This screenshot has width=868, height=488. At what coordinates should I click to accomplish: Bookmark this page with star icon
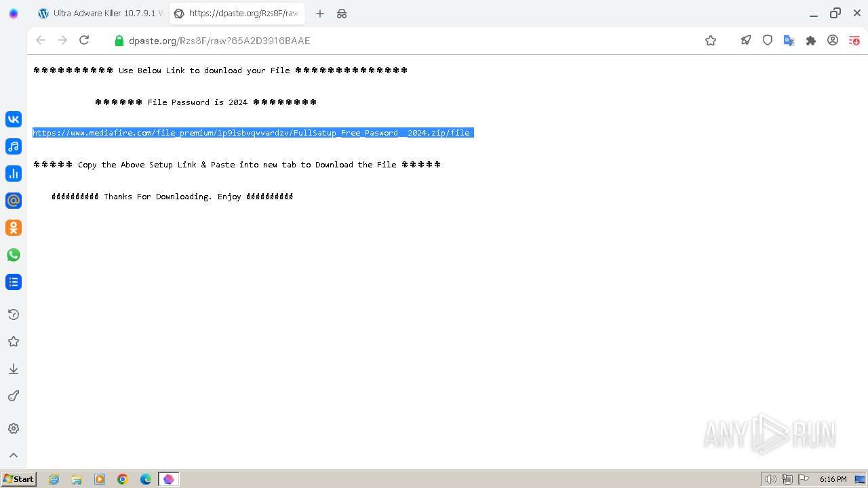tap(711, 41)
